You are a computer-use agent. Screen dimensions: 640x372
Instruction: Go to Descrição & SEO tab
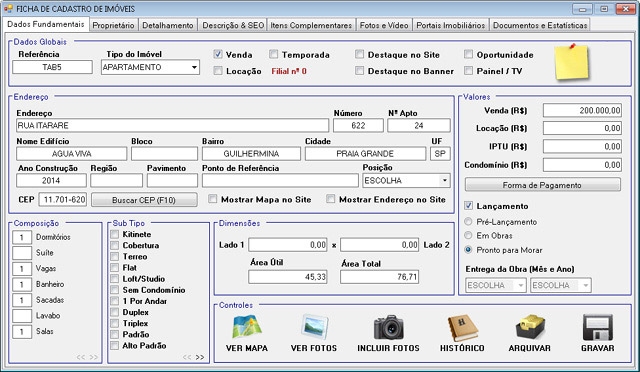tap(233, 25)
